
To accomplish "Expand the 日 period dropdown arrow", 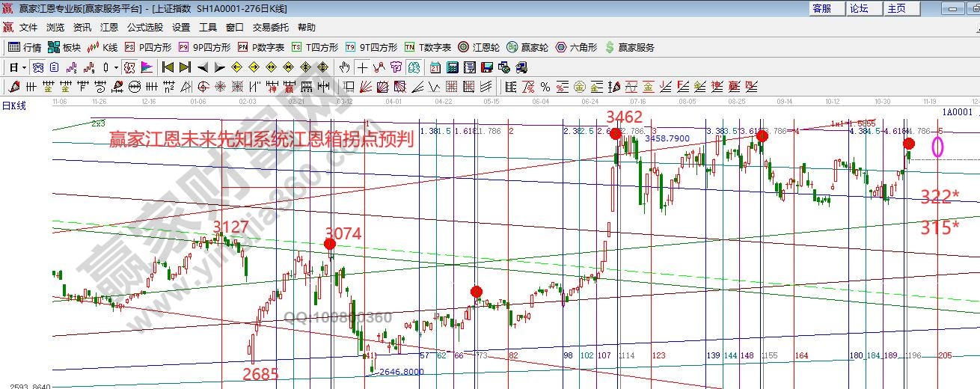I will 24,67.
